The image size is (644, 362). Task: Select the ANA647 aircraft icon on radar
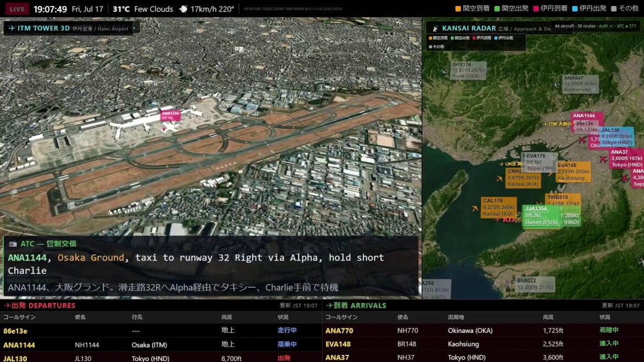(556, 85)
